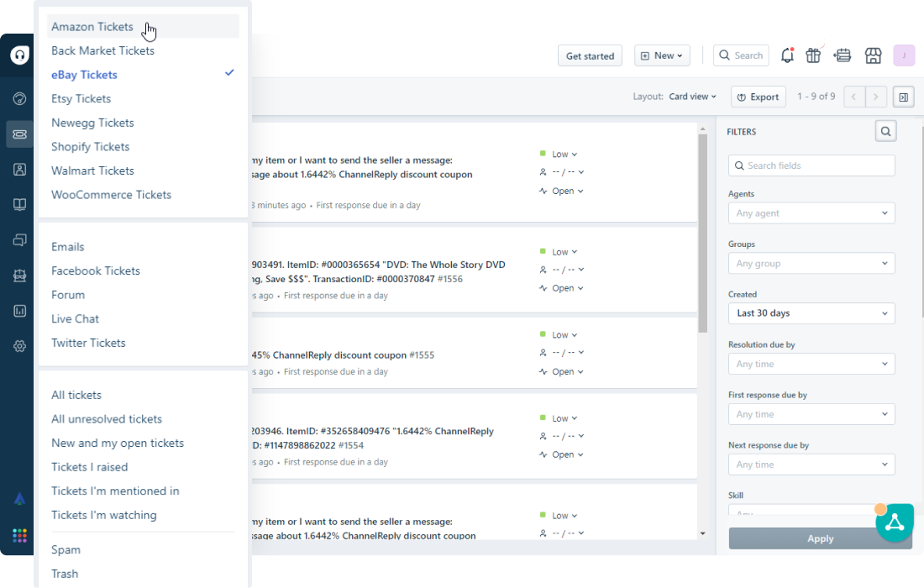924x588 pixels.
Task: Open the marketplace store icon
Action: point(874,55)
